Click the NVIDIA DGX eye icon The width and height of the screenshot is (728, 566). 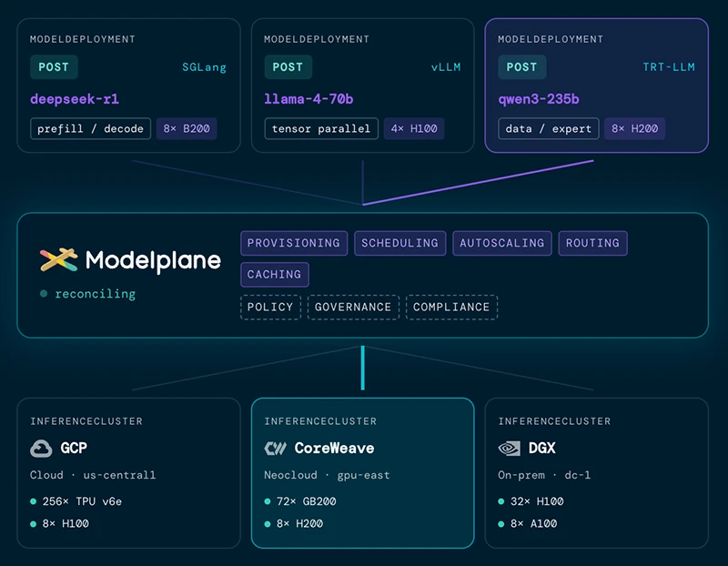510,449
